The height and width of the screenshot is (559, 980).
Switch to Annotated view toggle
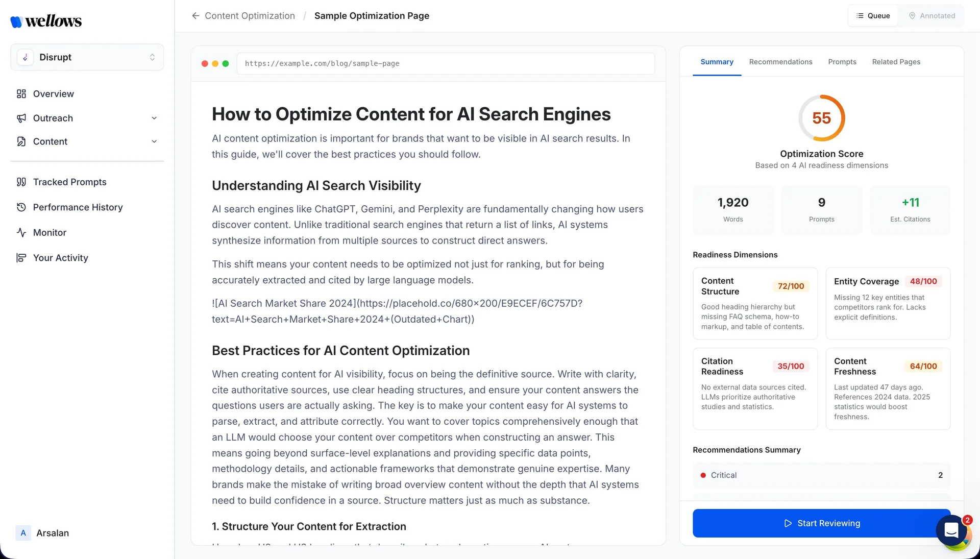(x=932, y=16)
